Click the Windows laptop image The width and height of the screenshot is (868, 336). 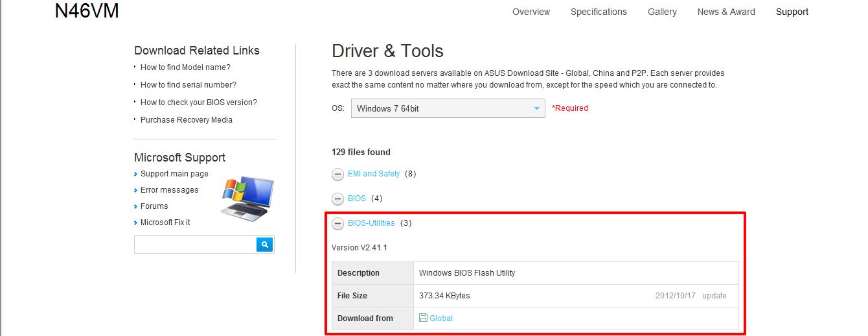point(247,198)
